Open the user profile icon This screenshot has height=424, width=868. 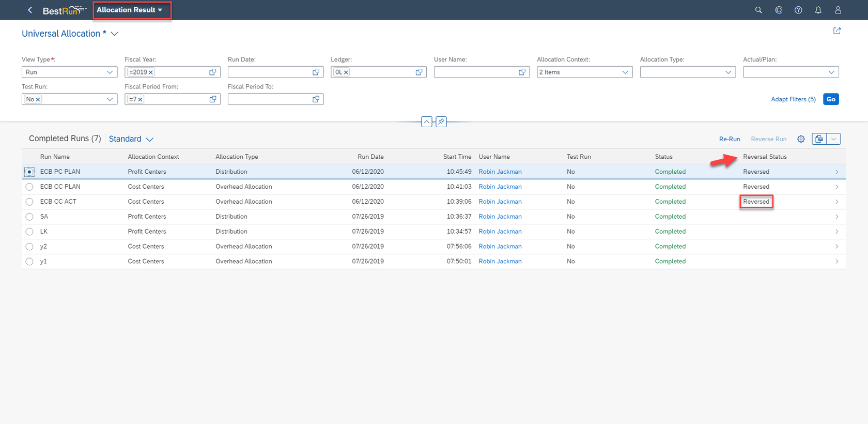(838, 10)
